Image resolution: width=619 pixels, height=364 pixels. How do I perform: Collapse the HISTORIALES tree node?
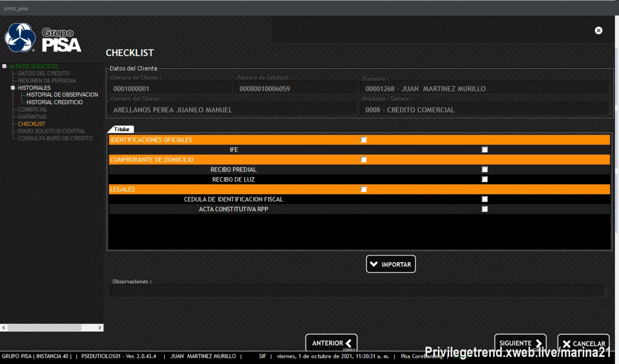(x=13, y=88)
